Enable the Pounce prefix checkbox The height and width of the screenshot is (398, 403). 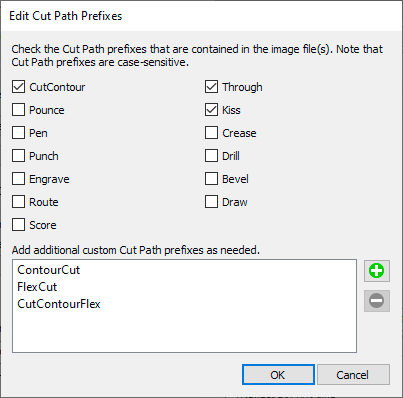[x=18, y=110]
